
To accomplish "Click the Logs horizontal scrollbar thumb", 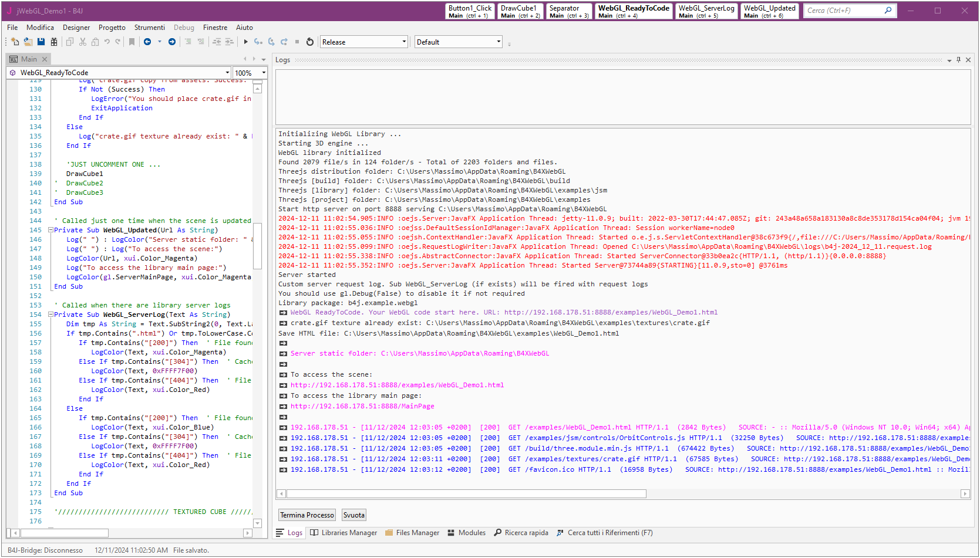I will click(x=466, y=494).
